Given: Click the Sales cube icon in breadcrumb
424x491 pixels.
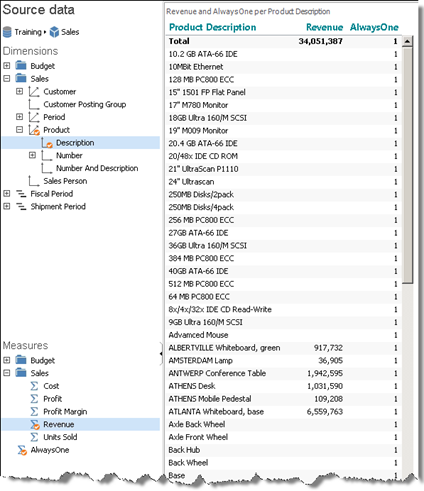Looking at the screenshot, I should [x=54, y=32].
